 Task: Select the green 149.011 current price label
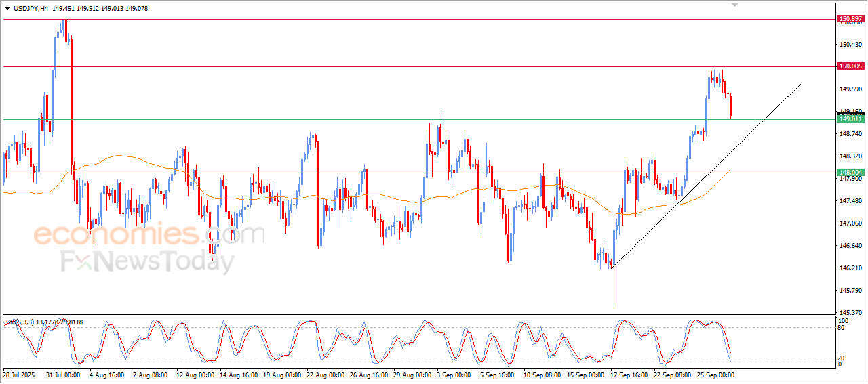[850, 119]
